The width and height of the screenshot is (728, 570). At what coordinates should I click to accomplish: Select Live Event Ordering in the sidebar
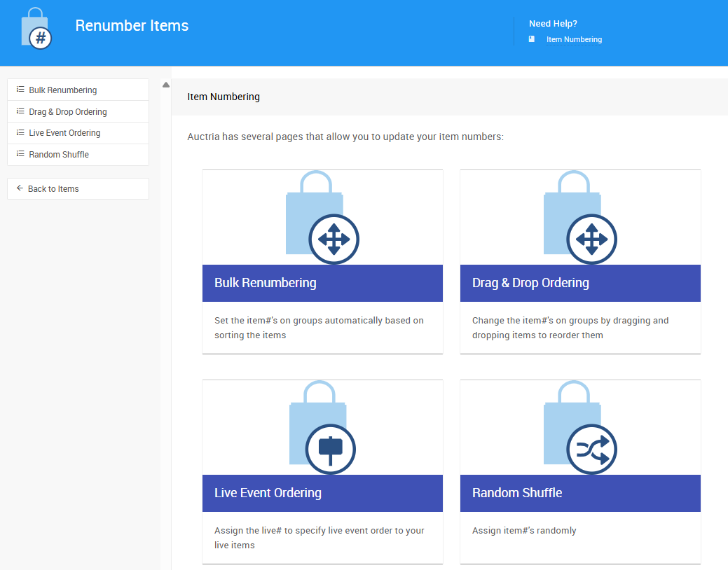click(x=64, y=133)
